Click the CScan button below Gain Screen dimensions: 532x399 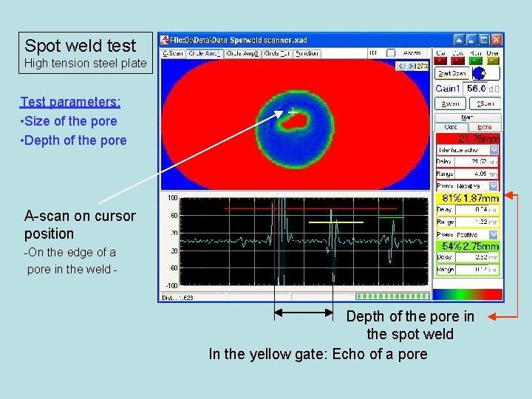coord(485,103)
